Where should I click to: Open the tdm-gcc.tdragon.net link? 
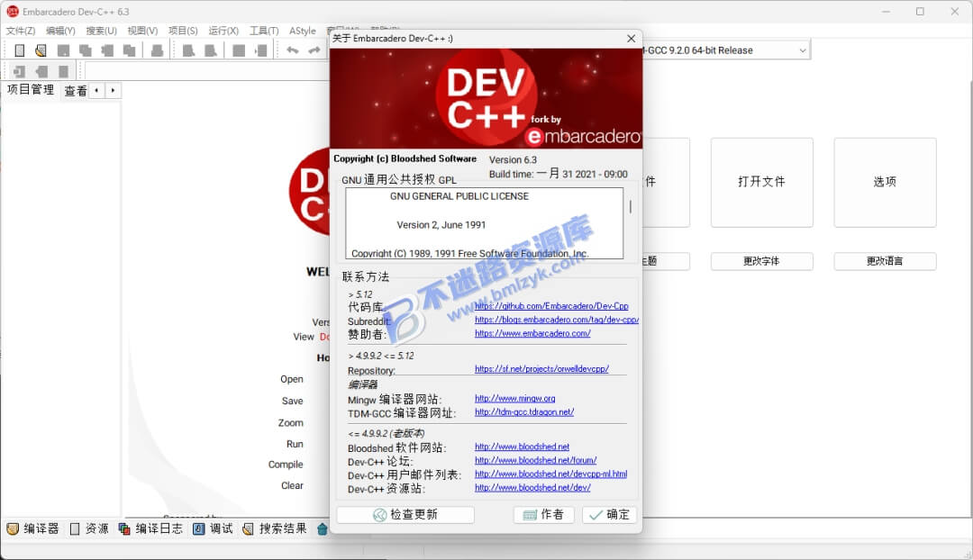coord(524,412)
